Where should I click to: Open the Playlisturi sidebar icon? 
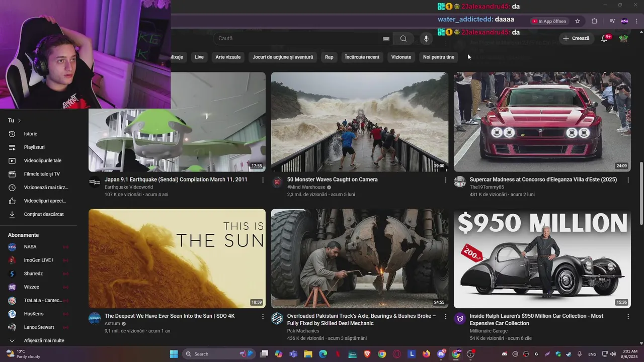tap(12, 147)
